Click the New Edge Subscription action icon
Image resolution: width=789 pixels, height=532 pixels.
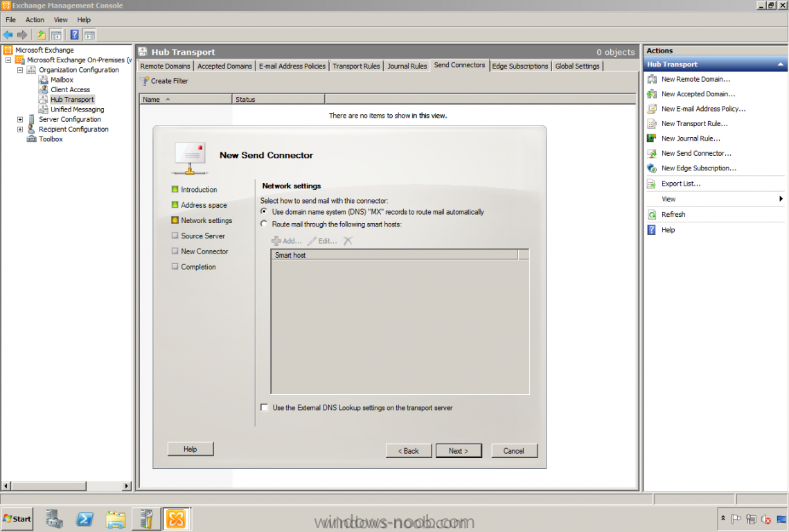(x=652, y=168)
